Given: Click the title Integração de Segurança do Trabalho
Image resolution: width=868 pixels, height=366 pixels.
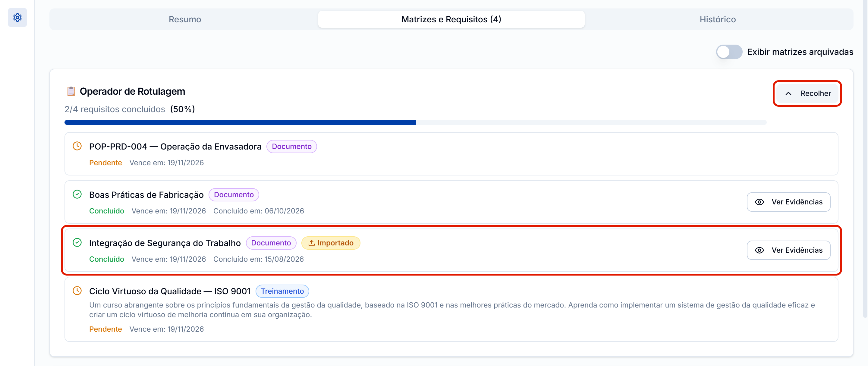Looking at the screenshot, I should [x=165, y=243].
